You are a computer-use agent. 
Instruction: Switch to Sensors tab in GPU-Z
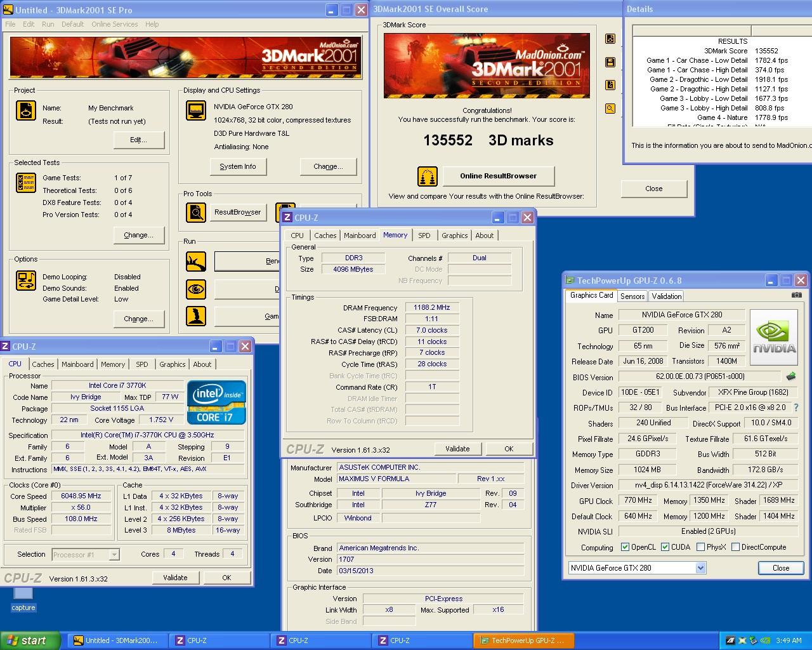[632, 296]
